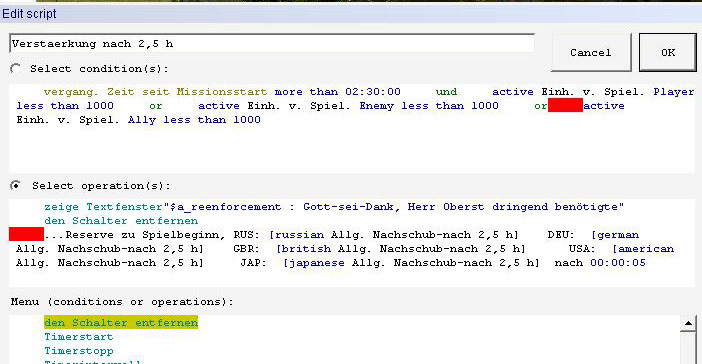Screen dimensions: 702x364
Task: Click the script name input field
Action: (272, 43)
